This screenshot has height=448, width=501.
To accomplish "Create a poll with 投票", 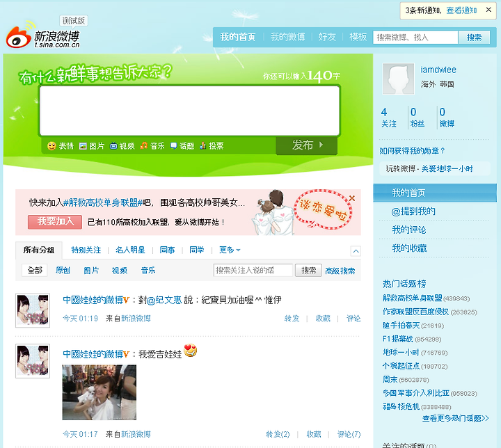I will [212, 146].
